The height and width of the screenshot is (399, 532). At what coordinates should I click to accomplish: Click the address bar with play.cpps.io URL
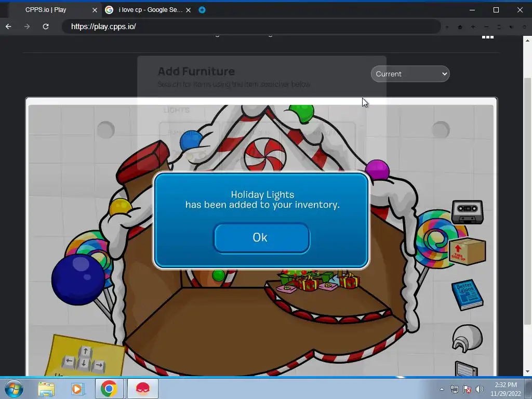point(251,26)
